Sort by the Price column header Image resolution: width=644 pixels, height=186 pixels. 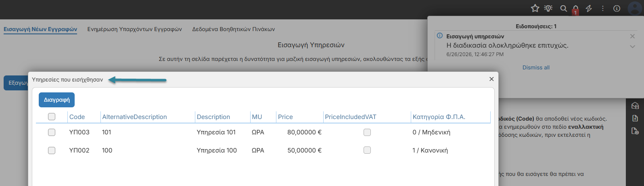click(x=285, y=117)
